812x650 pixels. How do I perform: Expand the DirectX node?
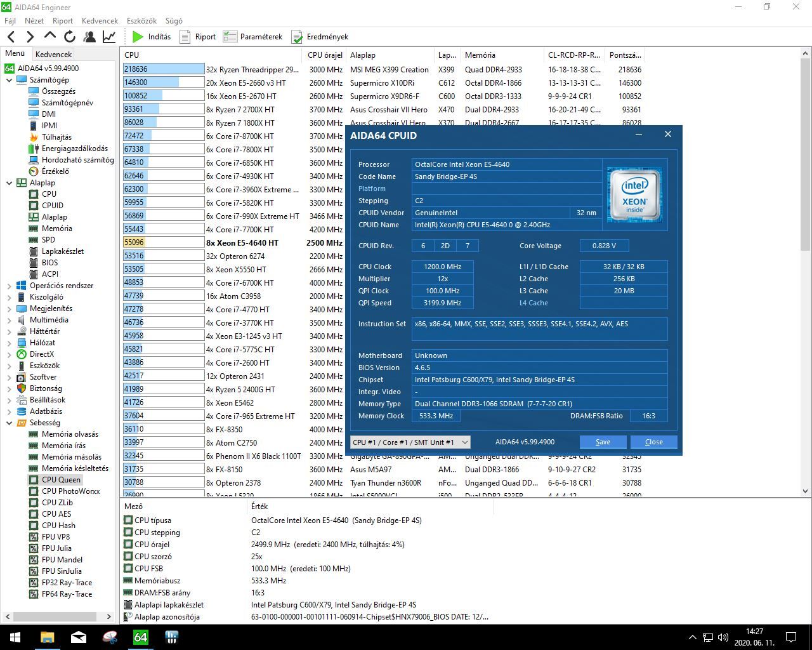click(9, 354)
